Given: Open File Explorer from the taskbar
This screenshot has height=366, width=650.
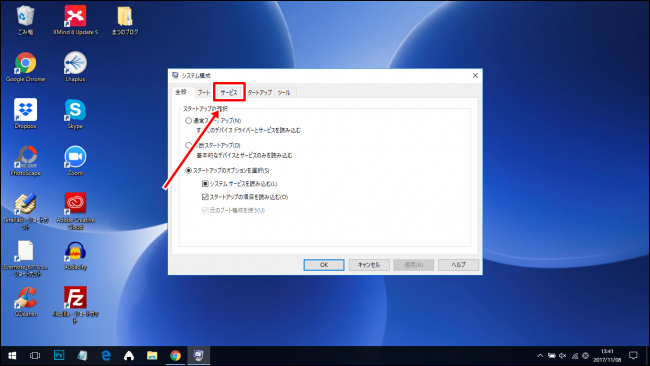Looking at the screenshot, I should (152, 356).
